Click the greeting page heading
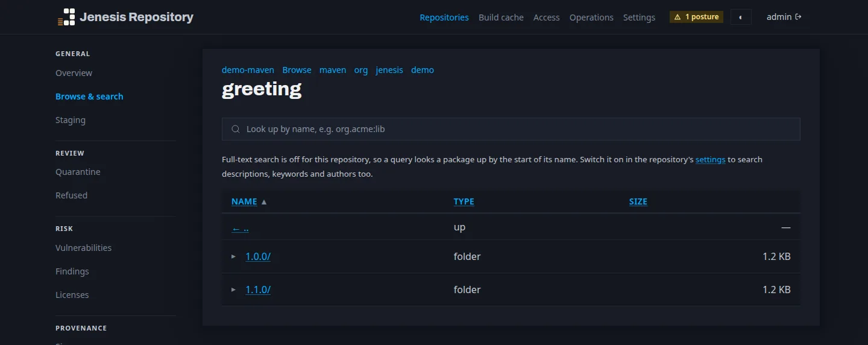This screenshot has width=868, height=345. 262,89
